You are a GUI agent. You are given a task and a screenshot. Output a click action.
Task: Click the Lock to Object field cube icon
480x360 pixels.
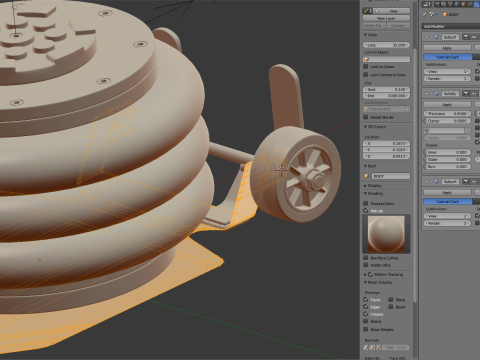[x=367, y=59]
